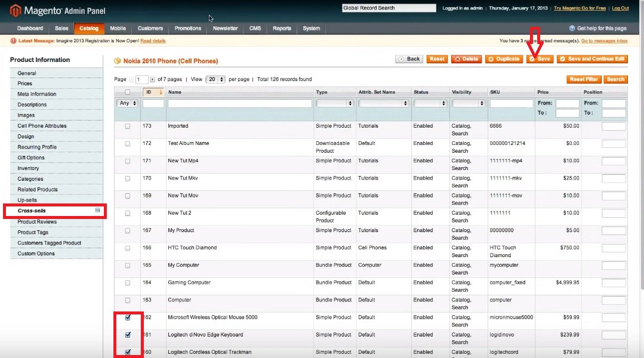Click the SKU filter input field
Screen dimensions: 644x358
(511, 103)
